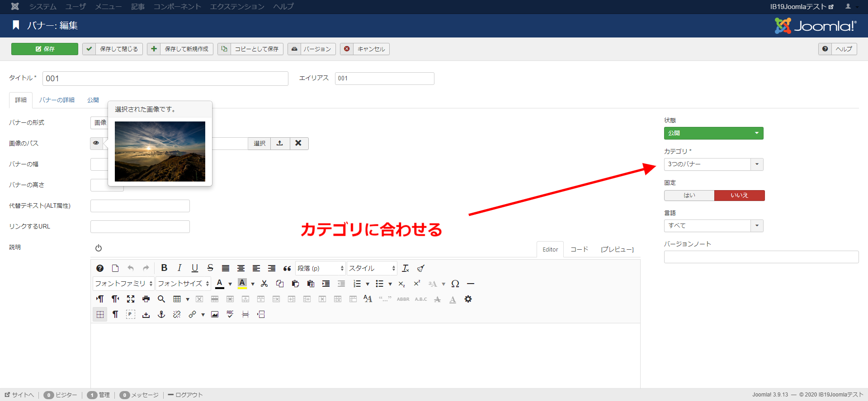The image size is (868, 401).
Task: Switch to the バナーの詳細 tab
Action: pos(57,100)
